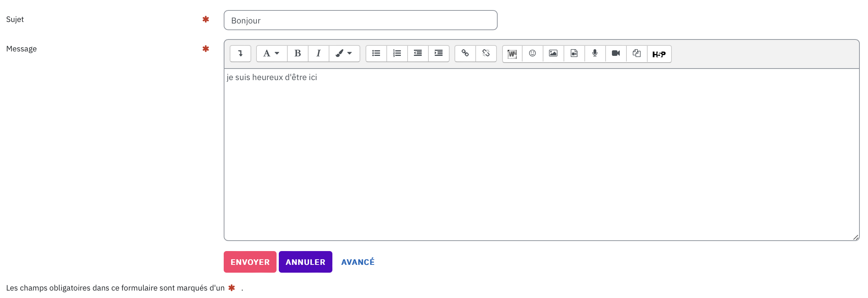Click the Sujet field containing Bonjour

click(x=360, y=20)
